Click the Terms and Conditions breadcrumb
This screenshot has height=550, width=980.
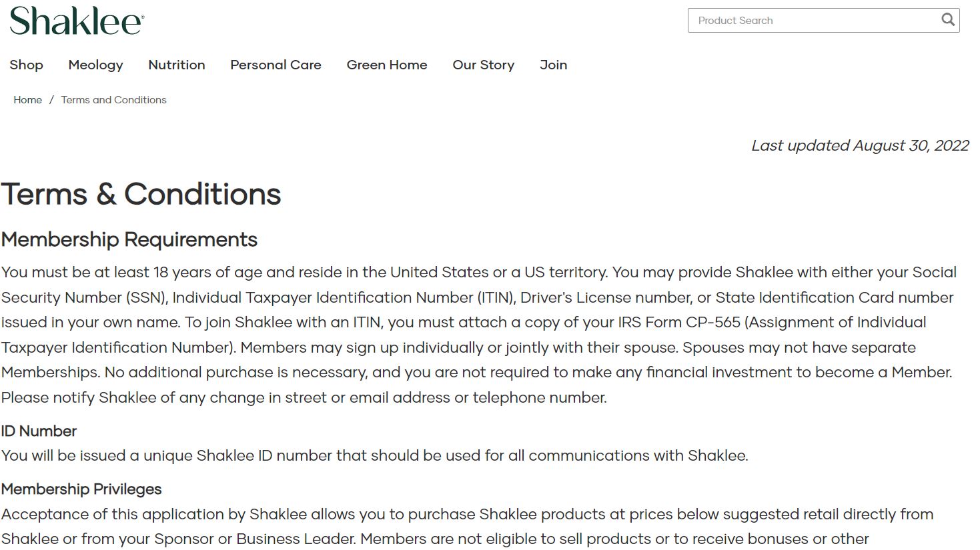[x=114, y=100]
